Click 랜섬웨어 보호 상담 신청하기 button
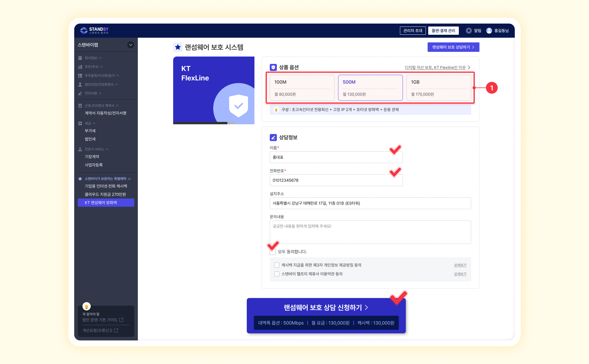The image size is (589, 364). (x=326, y=308)
